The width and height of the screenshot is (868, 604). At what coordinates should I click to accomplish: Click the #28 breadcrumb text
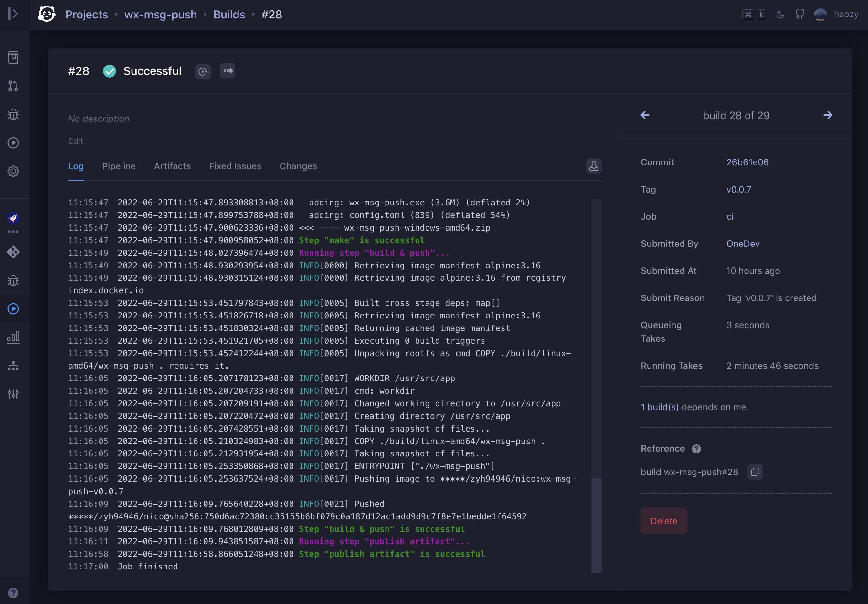[x=272, y=14]
